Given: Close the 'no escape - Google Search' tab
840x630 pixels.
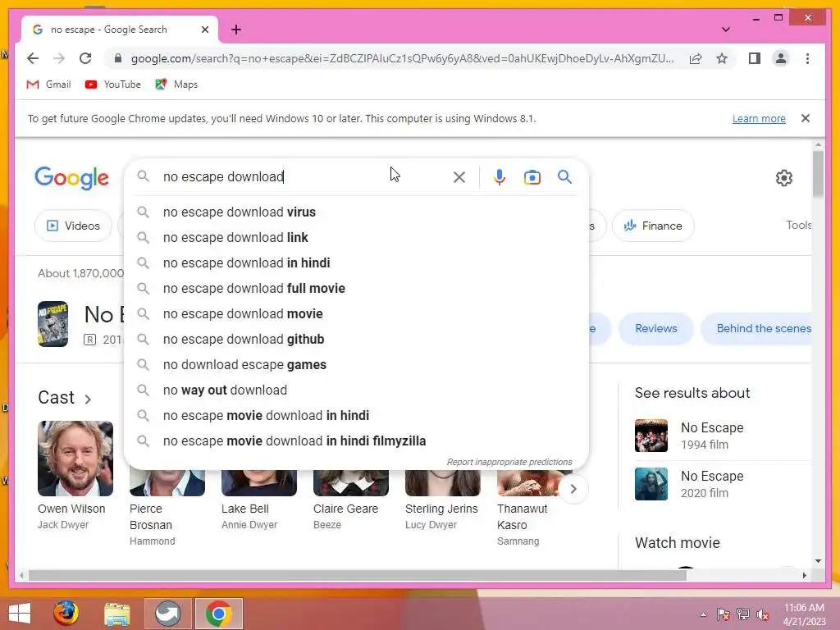Looking at the screenshot, I should coord(204,30).
